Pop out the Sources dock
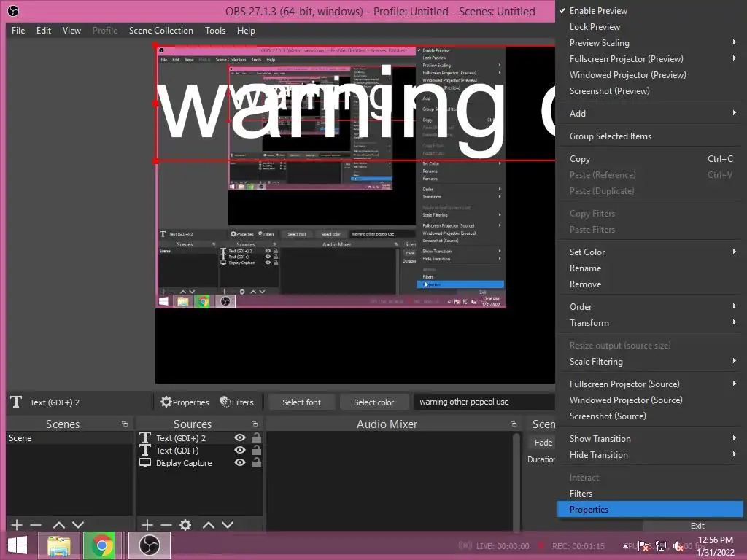747x560 pixels. (x=255, y=424)
